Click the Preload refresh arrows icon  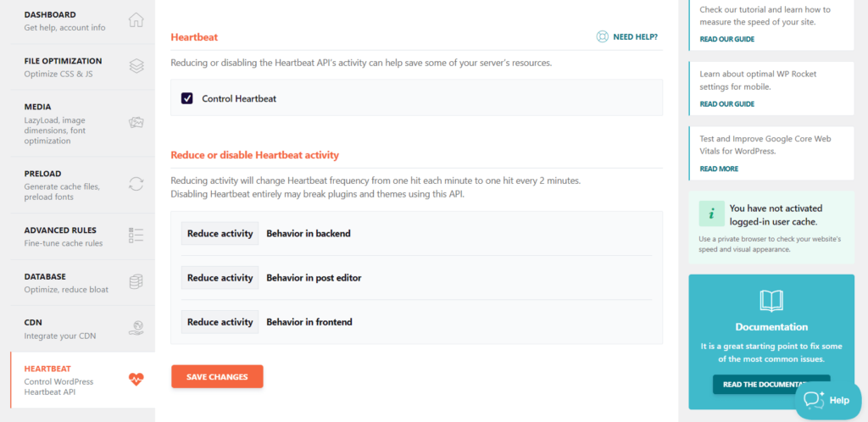(x=136, y=184)
